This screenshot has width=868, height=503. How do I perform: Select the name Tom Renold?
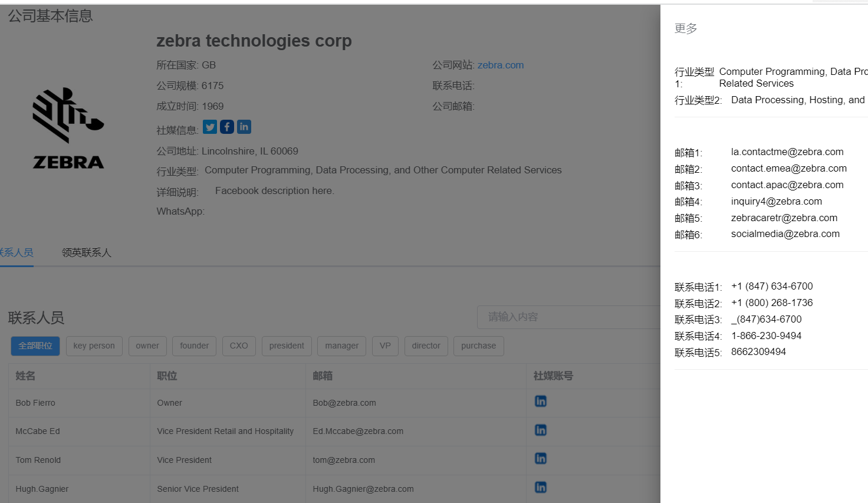point(38,460)
